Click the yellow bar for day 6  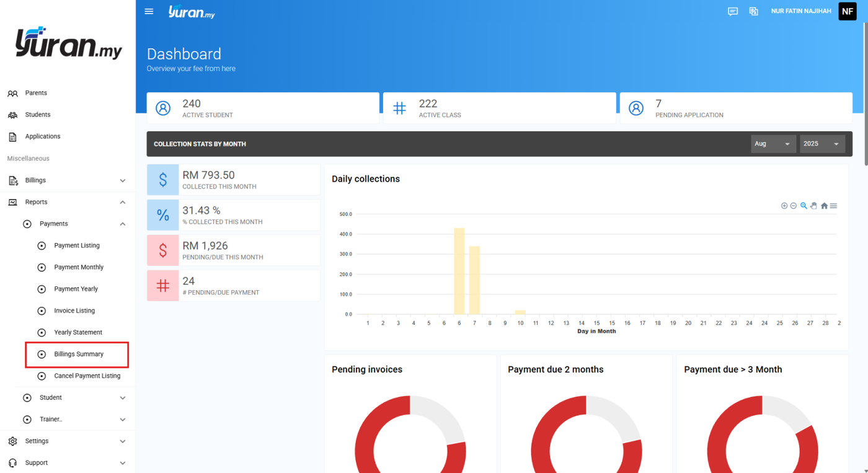coord(459,272)
